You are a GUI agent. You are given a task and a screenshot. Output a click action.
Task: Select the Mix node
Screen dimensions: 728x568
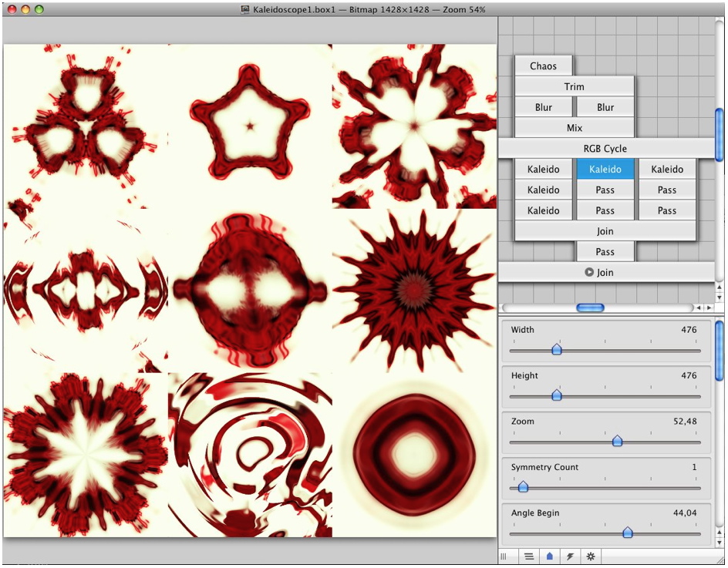coord(575,128)
